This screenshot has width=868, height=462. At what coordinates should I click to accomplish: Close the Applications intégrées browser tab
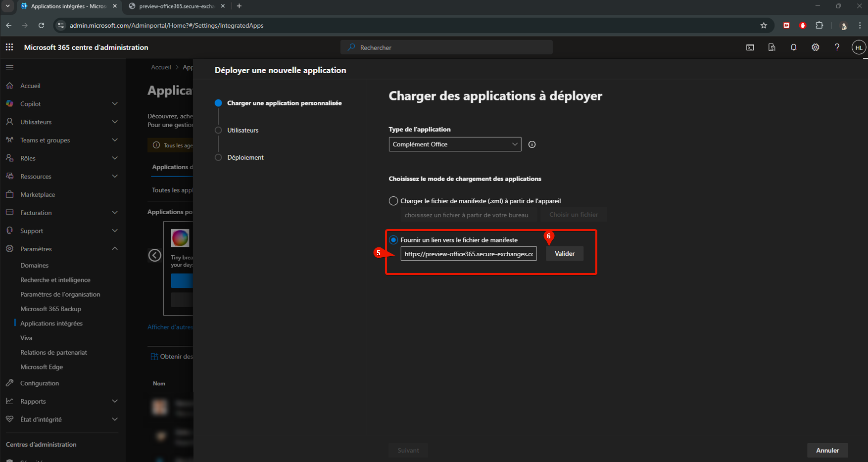tap(115, 6)
